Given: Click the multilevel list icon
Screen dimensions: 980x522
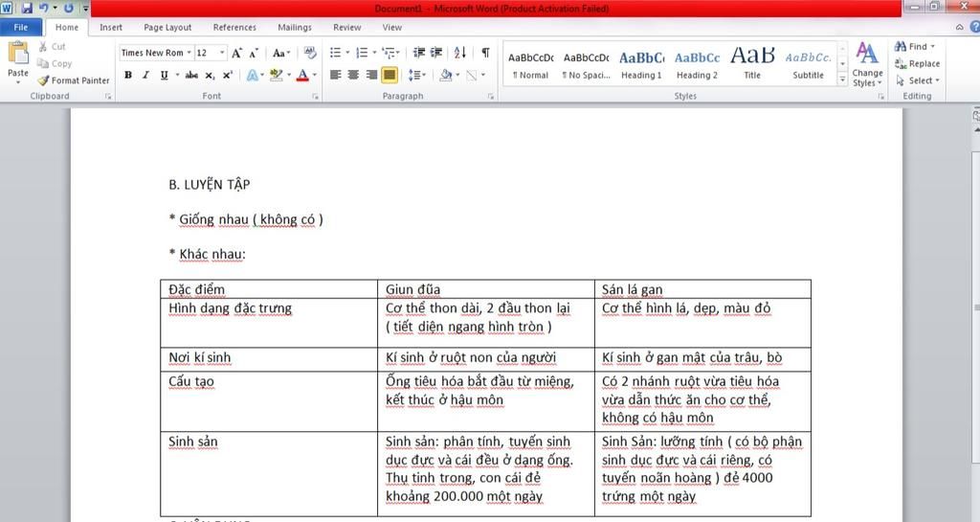Looking at the screenshot, I should (x=389, y=53).
